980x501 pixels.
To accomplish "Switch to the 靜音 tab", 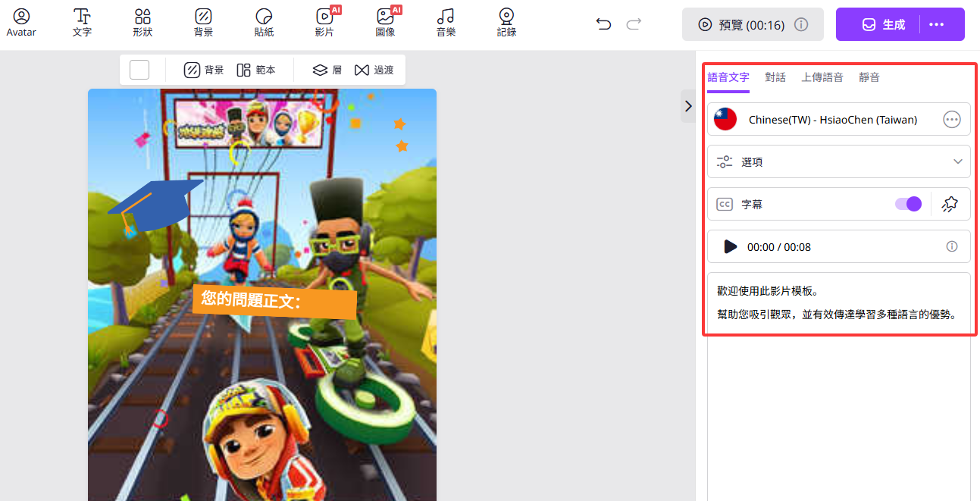I will [869, 77].
